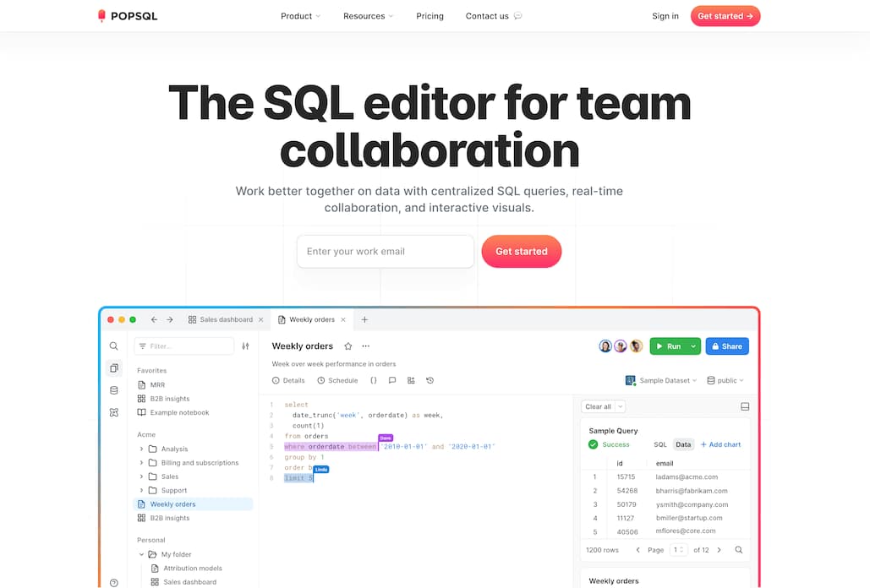Focus the work email input field
The width and height of the screenshot is (870, 588).
click(x=385, y=252)
